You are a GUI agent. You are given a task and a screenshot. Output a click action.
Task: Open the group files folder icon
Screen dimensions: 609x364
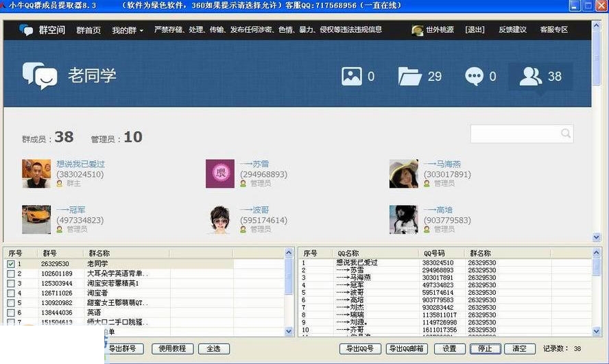tap(410, 76)
